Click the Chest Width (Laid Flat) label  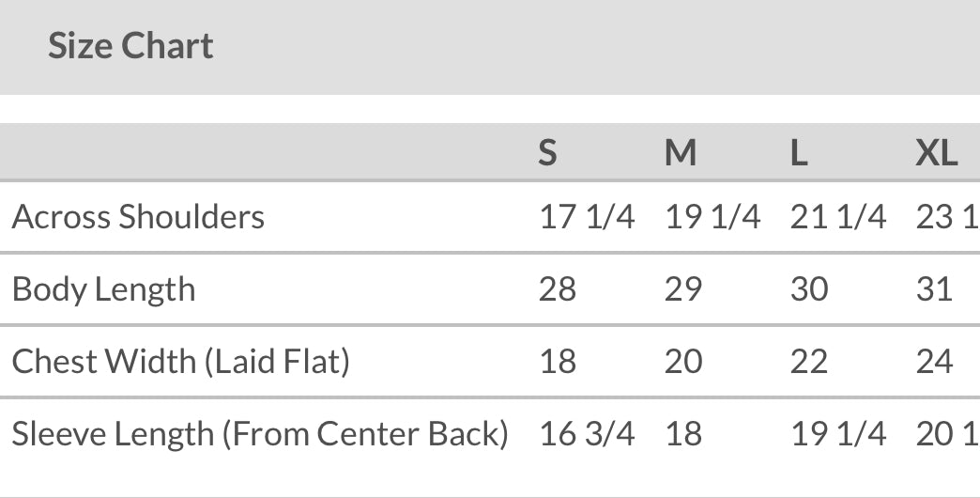(x=180, y=361)
